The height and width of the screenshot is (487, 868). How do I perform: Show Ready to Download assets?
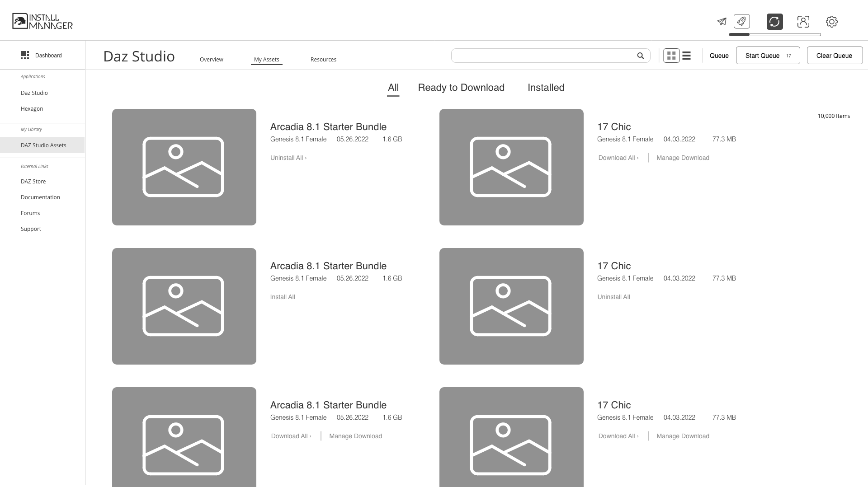point(461,88)
